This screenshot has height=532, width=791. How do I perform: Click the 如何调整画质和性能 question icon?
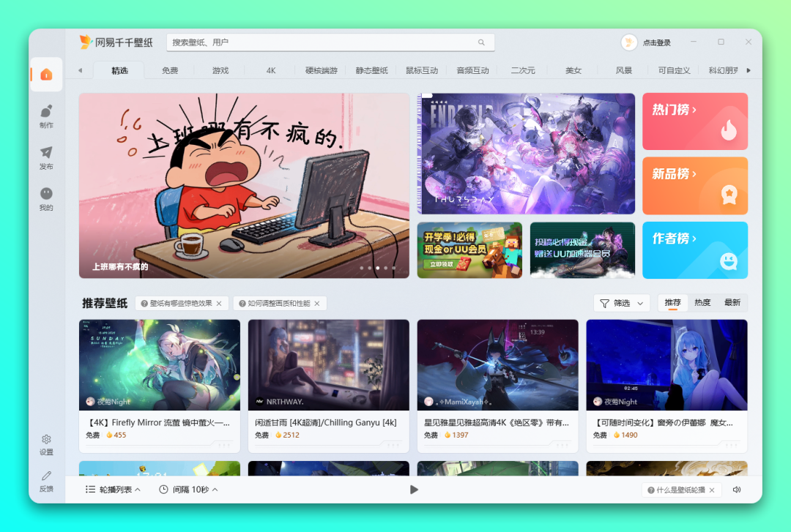pos(242,303)
